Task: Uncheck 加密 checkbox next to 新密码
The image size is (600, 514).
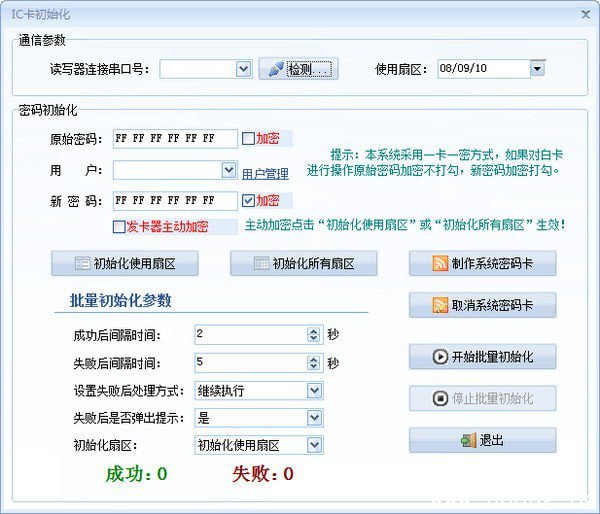Action: pos(248,201)
